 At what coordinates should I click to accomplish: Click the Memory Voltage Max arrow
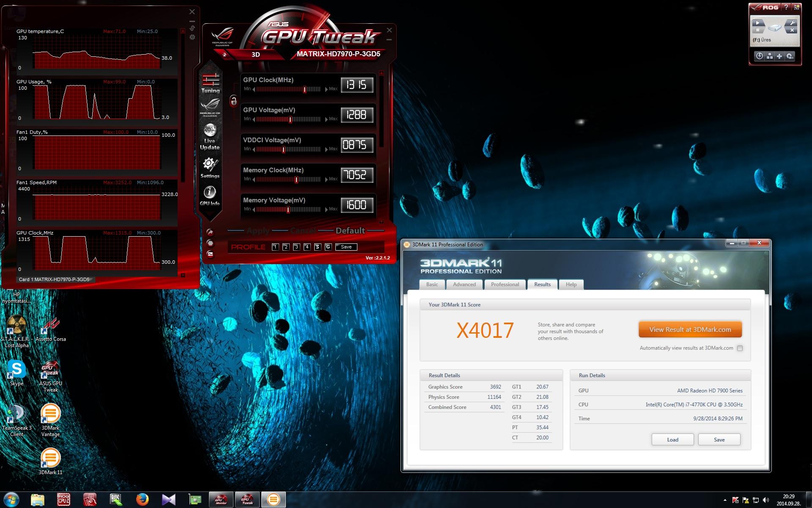tap(326, 210)
